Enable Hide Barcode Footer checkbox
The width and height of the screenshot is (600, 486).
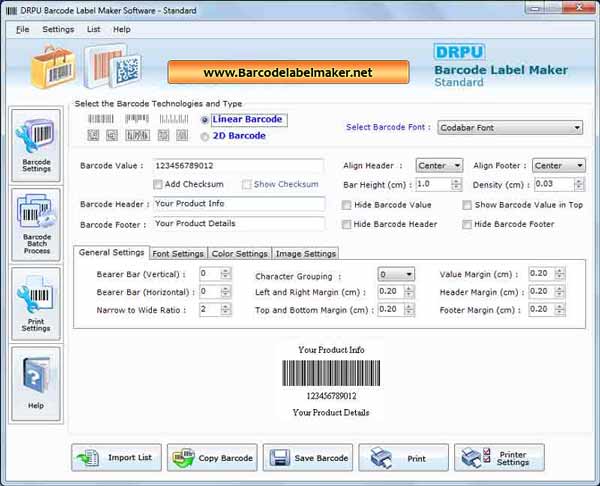467,224
